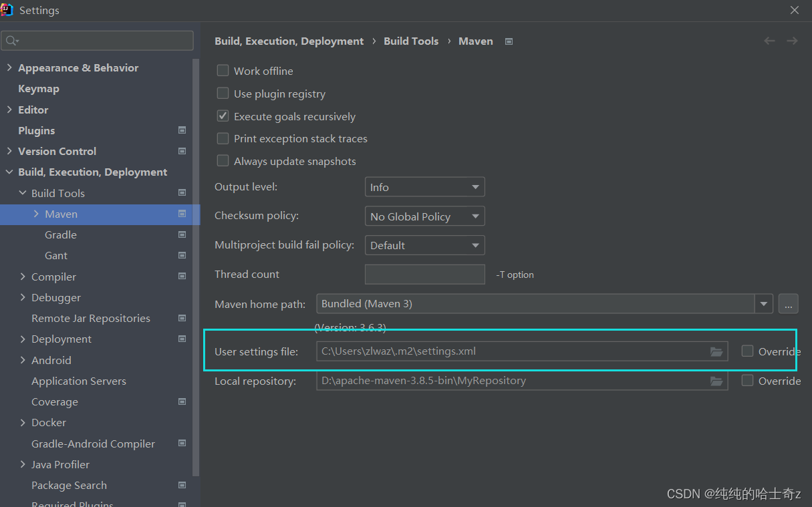Expand the Appearance & Behavior section
Screen dimensions: 812x507
(9, 68)
